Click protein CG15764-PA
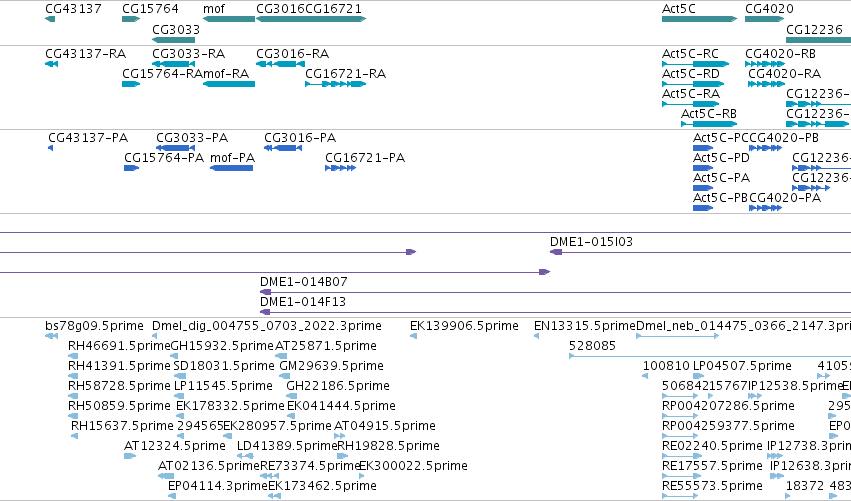This screenshot has width=851, height=501. point(131,168)
